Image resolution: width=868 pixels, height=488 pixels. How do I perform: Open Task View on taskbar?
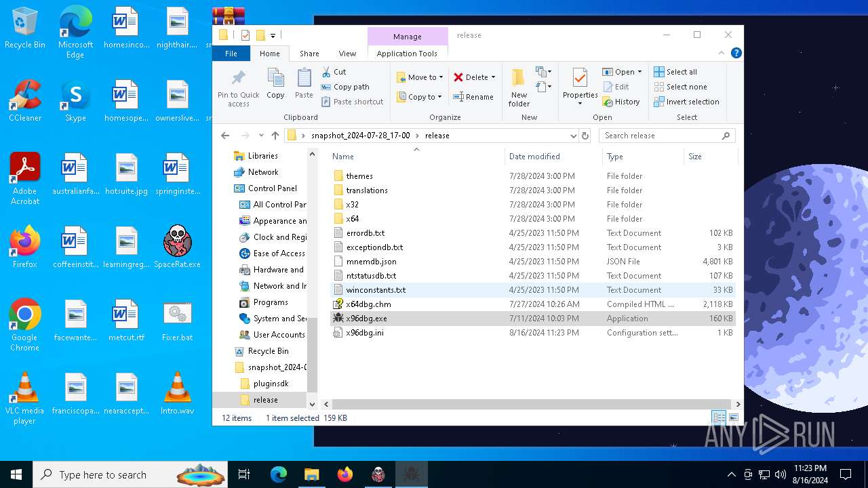point(244,474)
